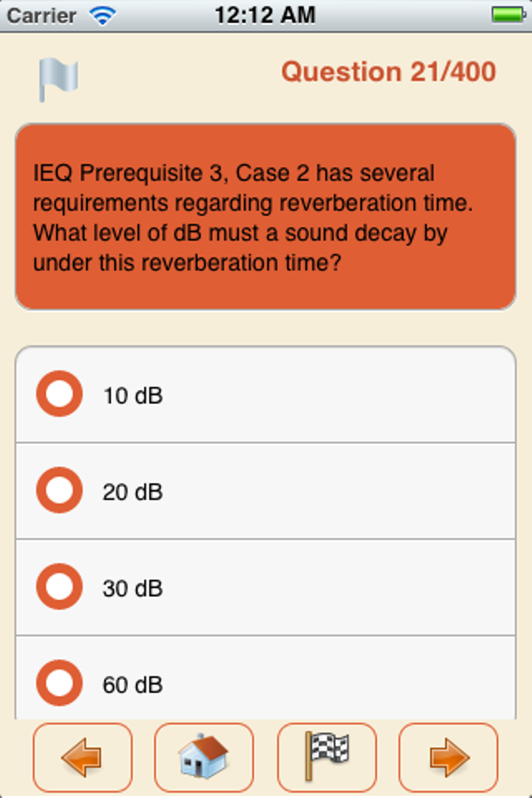This screenshot has height=798, width=532.
Task: Tap empty area of the 30 dB row
Action: pos(349,589)
